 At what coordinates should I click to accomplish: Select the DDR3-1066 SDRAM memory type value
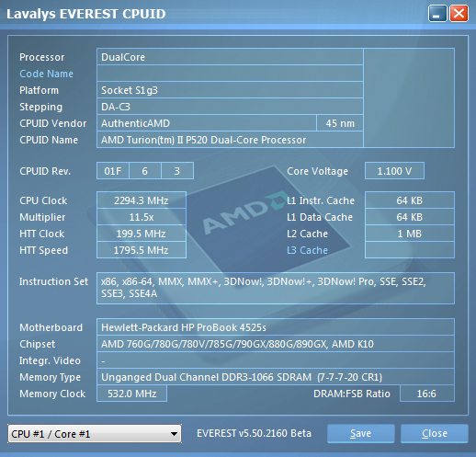coord(276,377)
